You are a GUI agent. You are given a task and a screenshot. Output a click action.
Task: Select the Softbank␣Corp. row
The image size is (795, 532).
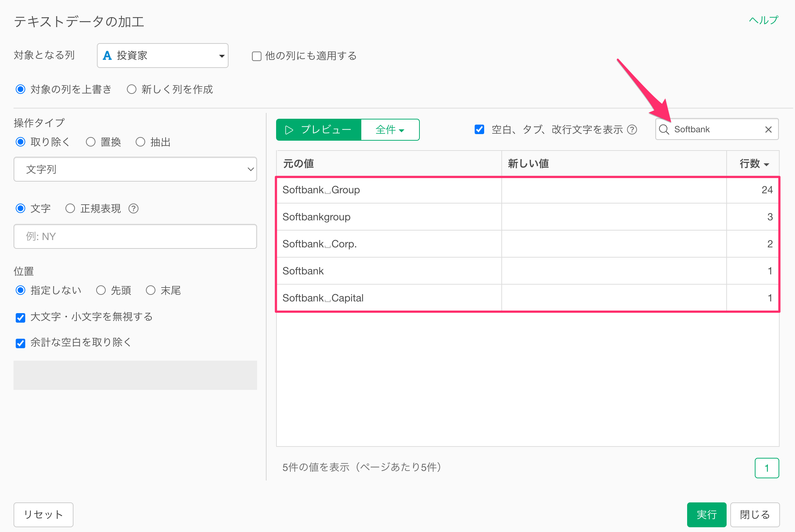click(528, 244)
